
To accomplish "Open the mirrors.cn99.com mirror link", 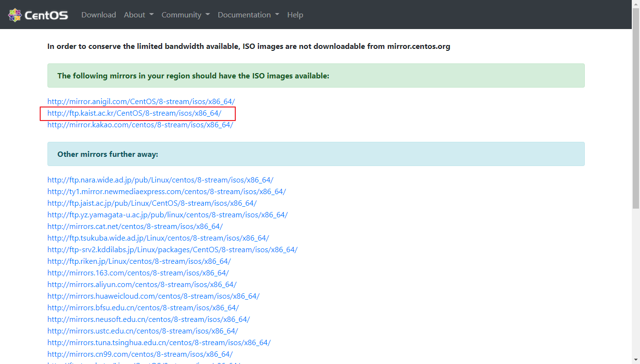I will [x=140, y=354].
